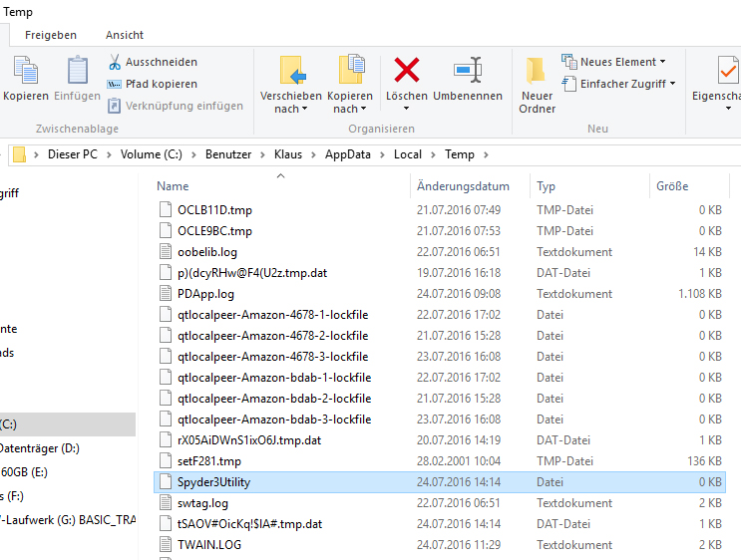Sort files by the Änderungsdatum column
741x560 pixels.
click(463, 186)
